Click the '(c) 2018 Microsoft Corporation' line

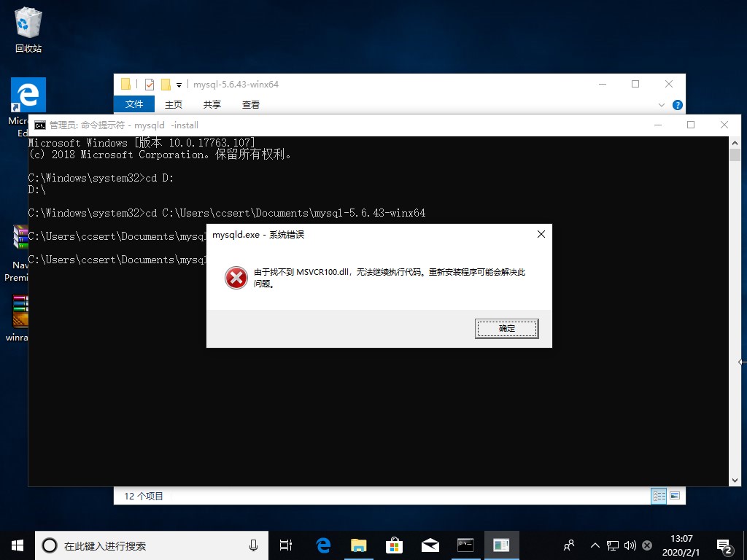(x=160, y=155)
